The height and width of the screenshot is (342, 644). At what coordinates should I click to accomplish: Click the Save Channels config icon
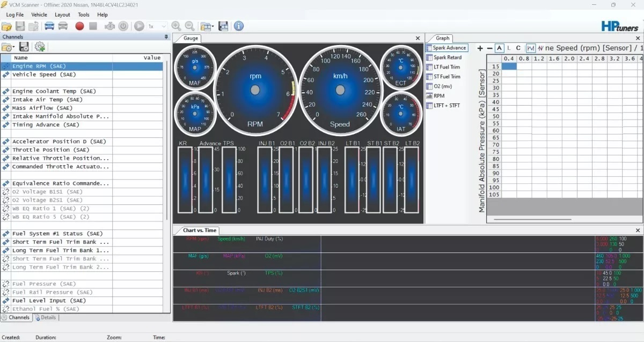[x=24, y=47]
